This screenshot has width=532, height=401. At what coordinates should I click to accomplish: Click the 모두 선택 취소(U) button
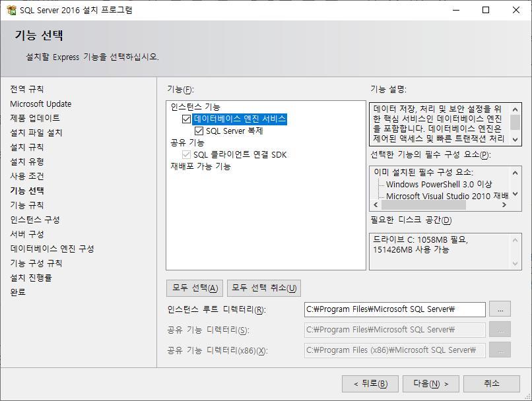coord(264,288)
